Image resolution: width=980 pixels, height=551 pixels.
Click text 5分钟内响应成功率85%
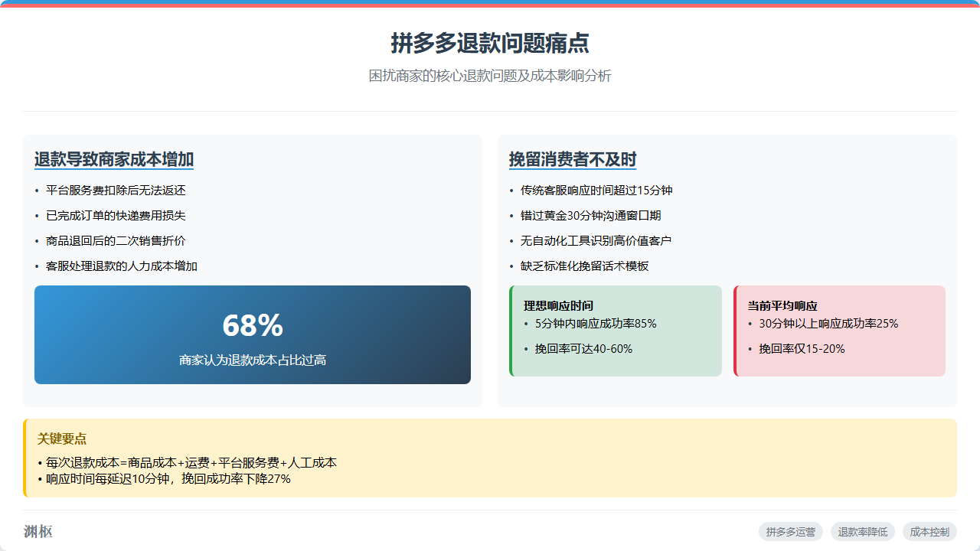pos(596,324)
